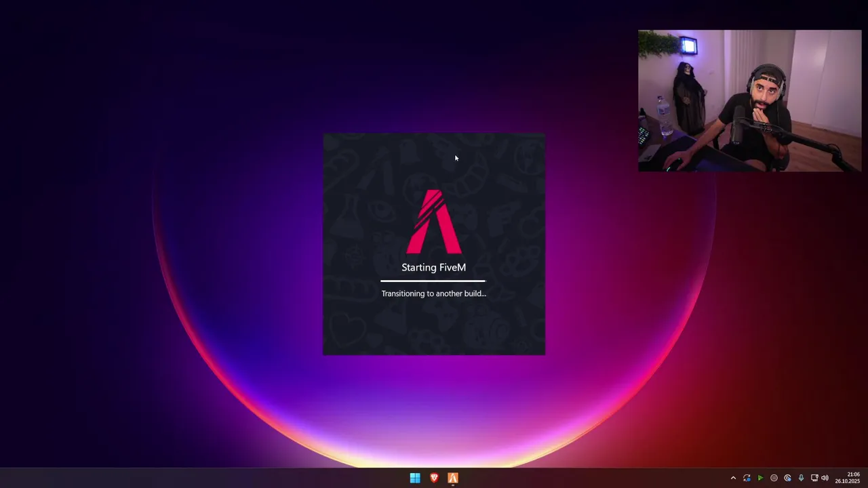Open the Logitech G HUB tray icon
This screenshot has width=868, height=488.
pyautogui.click(x=787, y=478)
